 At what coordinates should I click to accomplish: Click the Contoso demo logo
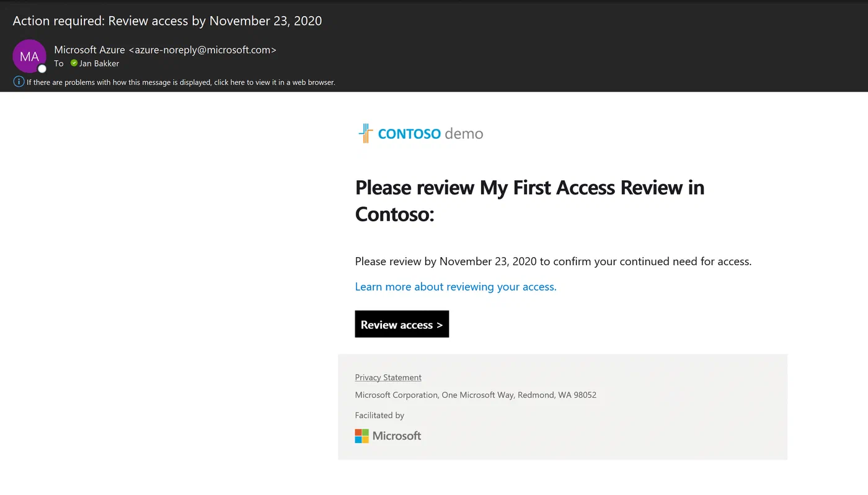[x=420, y=133]
